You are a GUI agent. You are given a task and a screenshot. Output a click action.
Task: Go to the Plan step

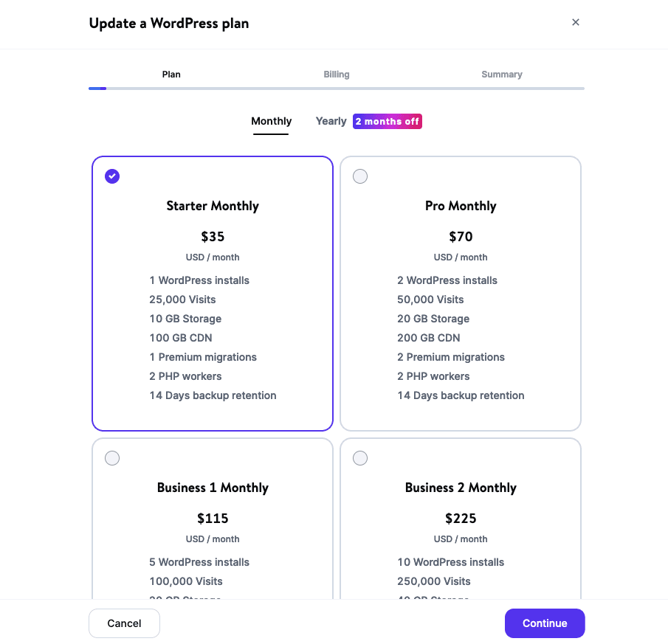[x=171, y=75]
